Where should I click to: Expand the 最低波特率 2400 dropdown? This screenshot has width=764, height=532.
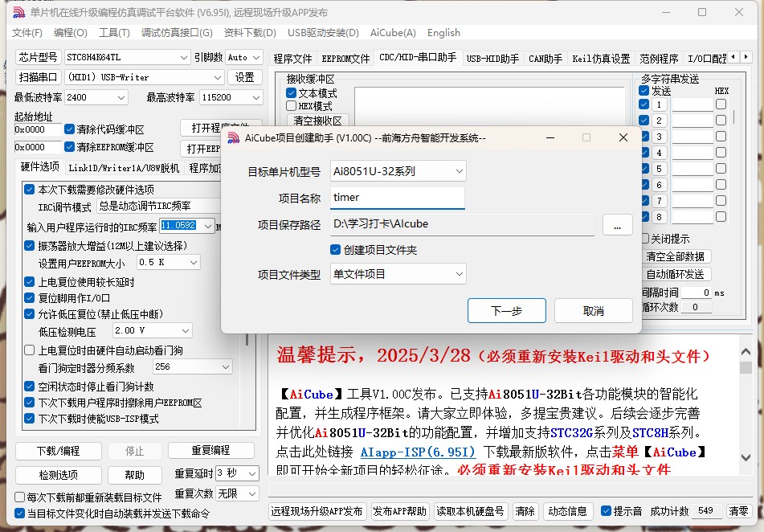click(121, 97)
